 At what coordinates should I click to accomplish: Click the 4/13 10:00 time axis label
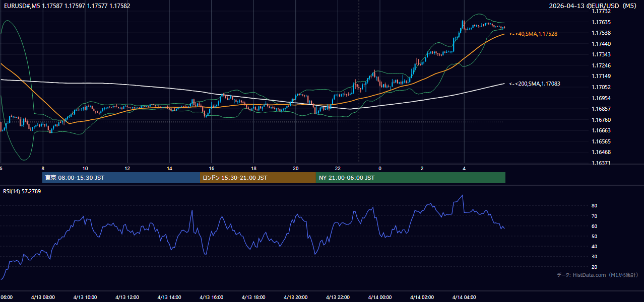85,297
